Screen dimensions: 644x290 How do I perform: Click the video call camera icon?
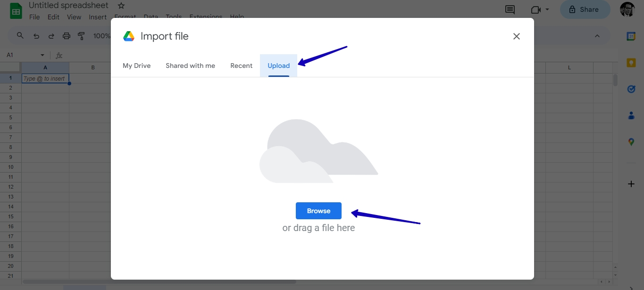[535, 9]
